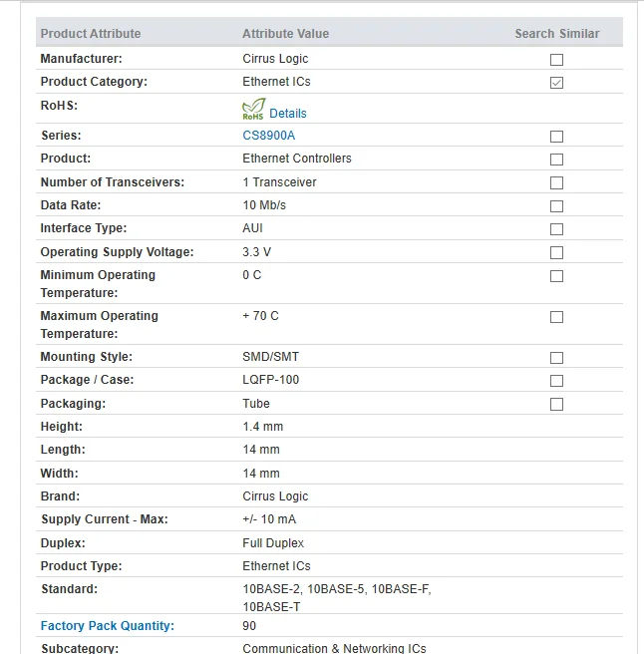The height and width of the screenshot is (654, 644).
Task: Click the Product Type Ethernet ICs value
Action: coord(276,566)
